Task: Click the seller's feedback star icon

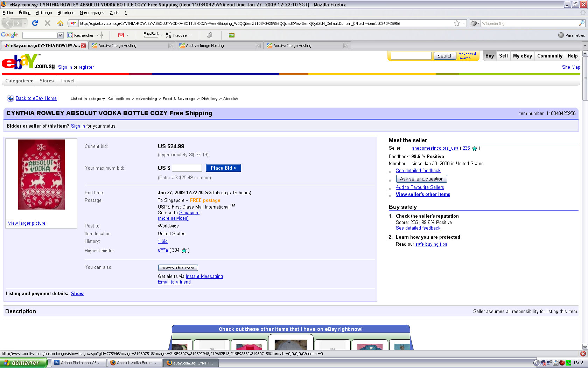Action: (475, 148)
